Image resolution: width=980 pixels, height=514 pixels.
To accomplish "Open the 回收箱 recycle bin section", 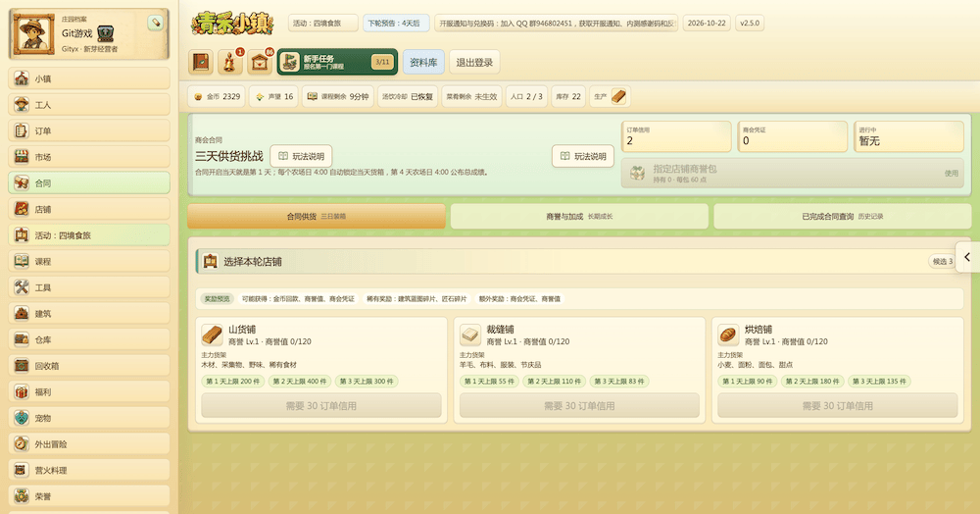I will (89, 366).
